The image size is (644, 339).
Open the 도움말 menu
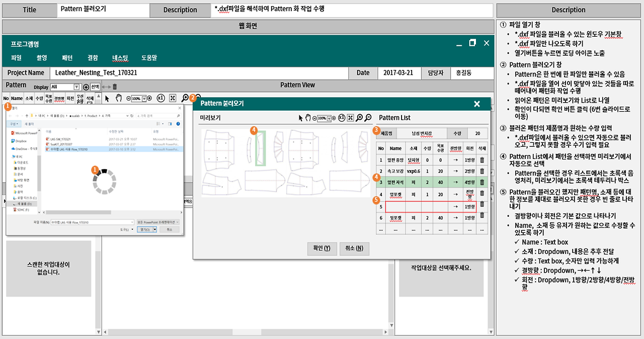149,58
